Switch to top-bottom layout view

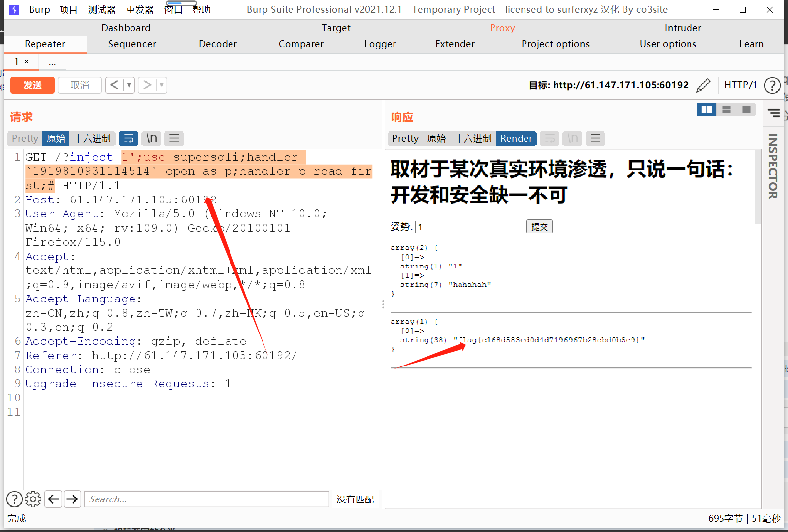point(726,109)
